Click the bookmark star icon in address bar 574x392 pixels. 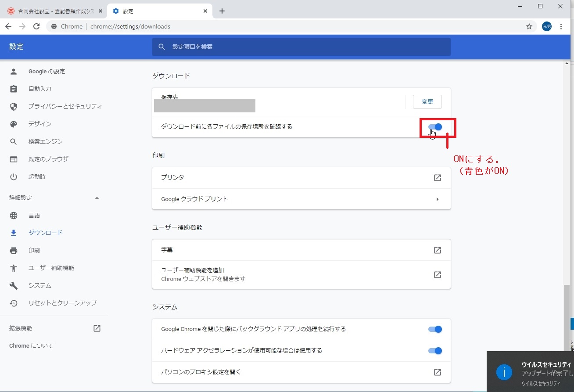529,26
